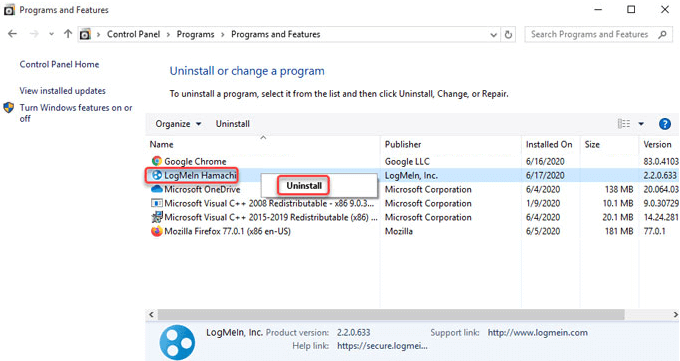Go forward with the right arrow
The height and width of the screenshot is (361, 680).
[34, 34]
